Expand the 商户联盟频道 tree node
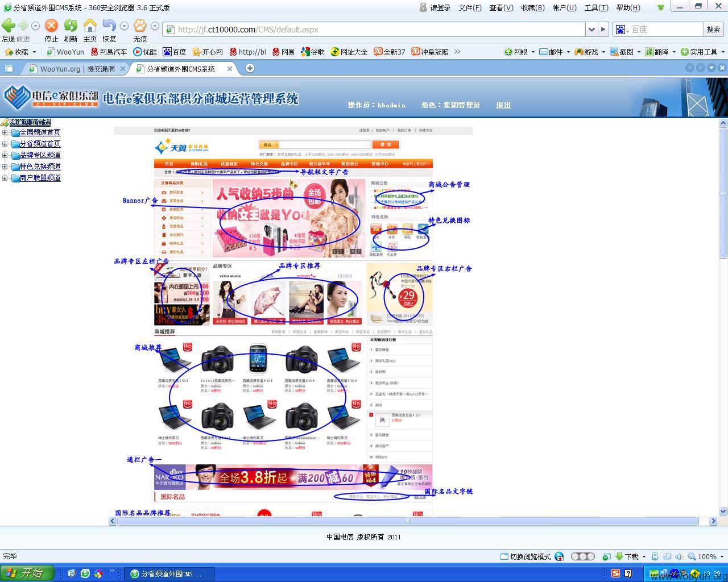The height and width of the screenshot is (582, 728). [x=5, y=178]
